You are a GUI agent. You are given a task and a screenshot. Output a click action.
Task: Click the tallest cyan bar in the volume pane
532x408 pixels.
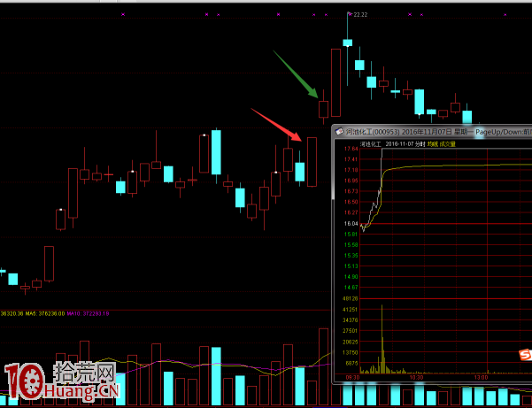[x=216, y=376]
